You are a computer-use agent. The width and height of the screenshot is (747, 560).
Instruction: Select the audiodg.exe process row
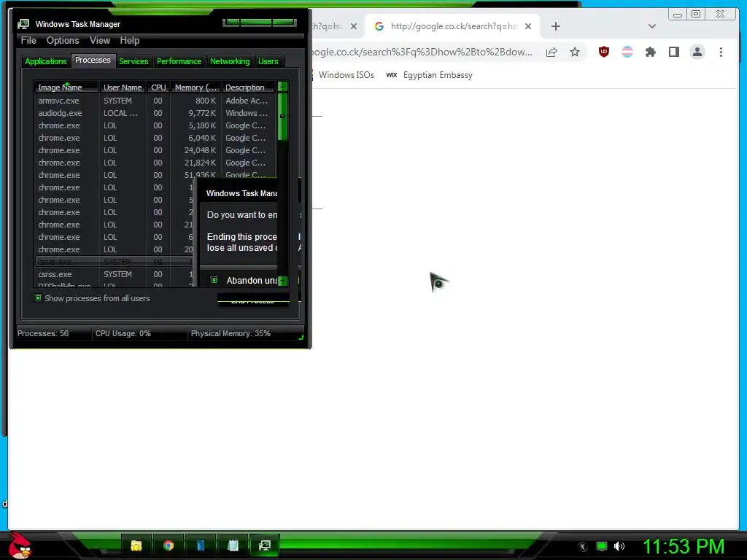point(155,113)
